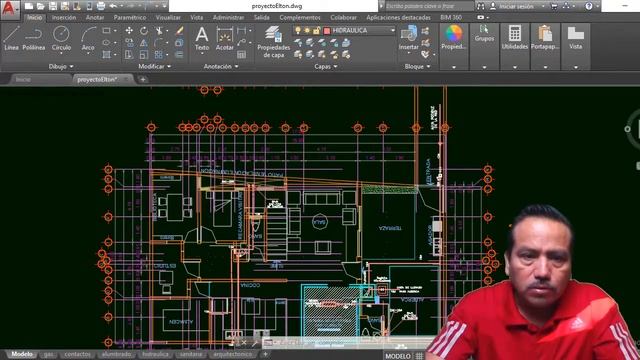Switch to the alumbrado layout tab

tap(116, 354)
